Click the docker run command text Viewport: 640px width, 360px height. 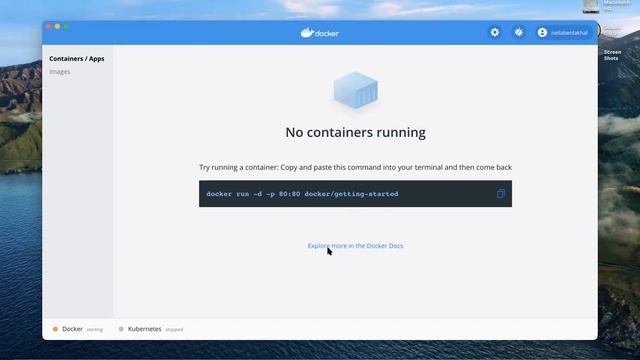[x=302, y=194]
